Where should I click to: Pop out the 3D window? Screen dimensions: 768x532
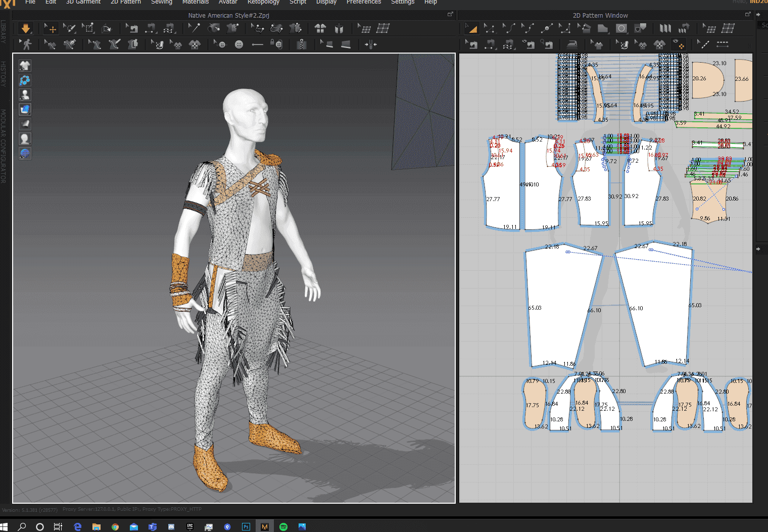(450, 15)
